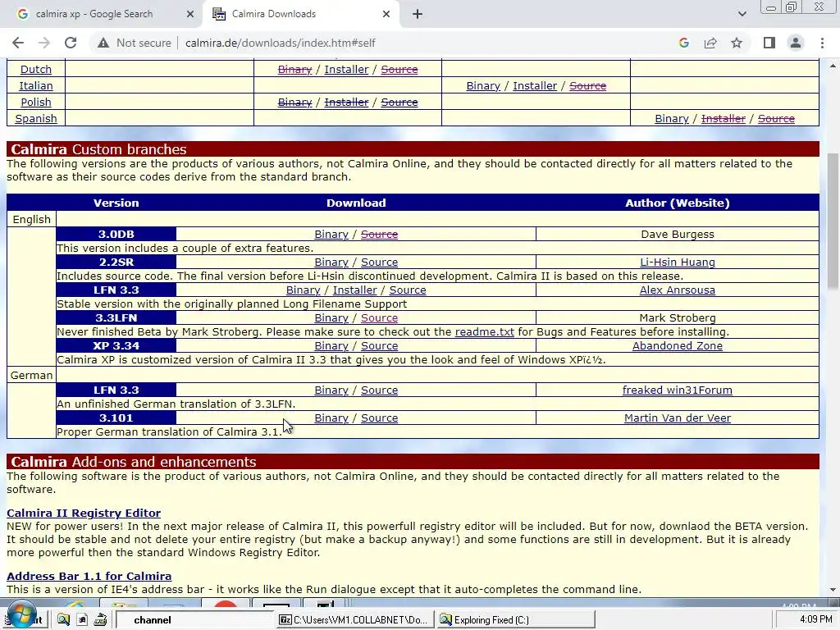Close the calmira xp Google Search tab
Viewport: 840px width, 630px height.
pyautogui.click(x=190, y=15)
